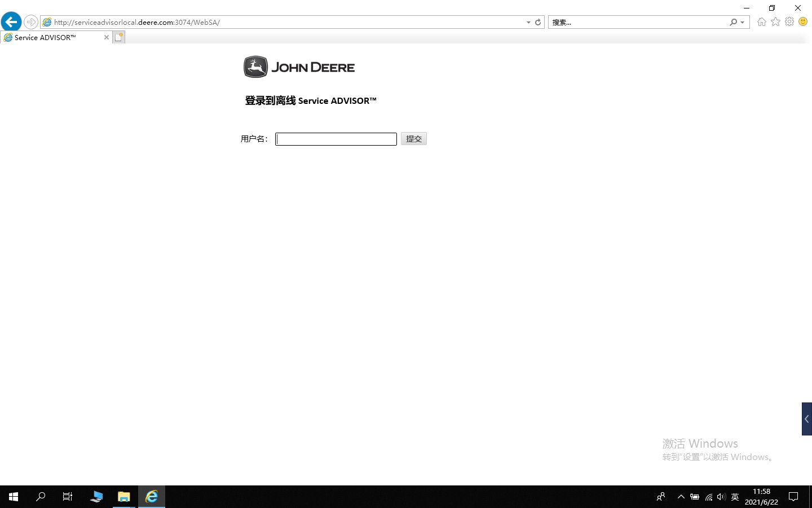812x508 pixels.
Task: Click the Internet Explorer taskbar icon
Action: coord(152,497)
